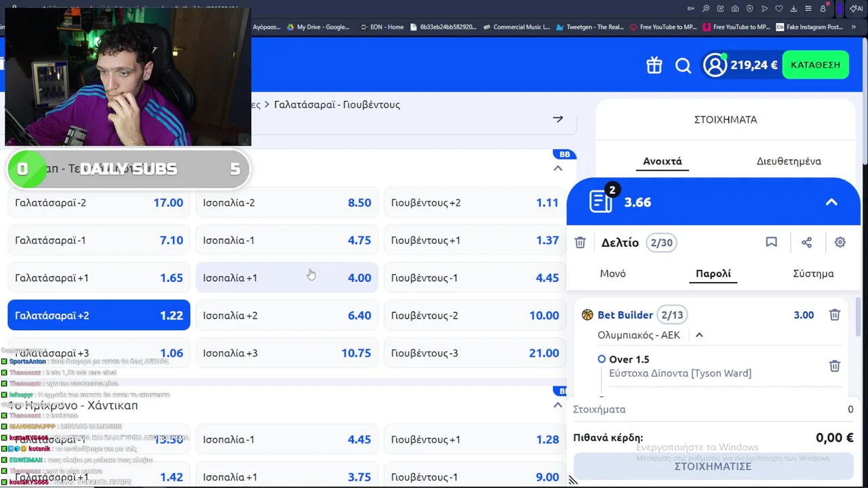Clear the whole betslip with trash icon

coord(580,243)
